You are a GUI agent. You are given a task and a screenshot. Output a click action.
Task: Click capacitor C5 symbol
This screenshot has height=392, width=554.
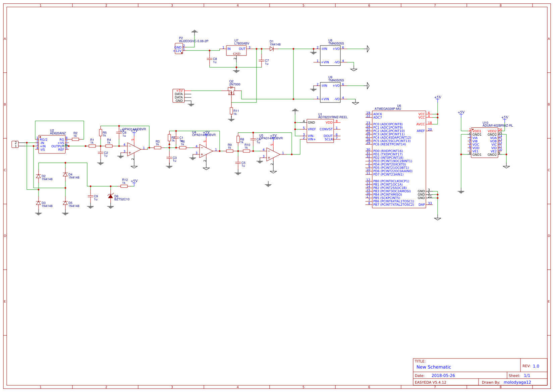pos(238,163)
